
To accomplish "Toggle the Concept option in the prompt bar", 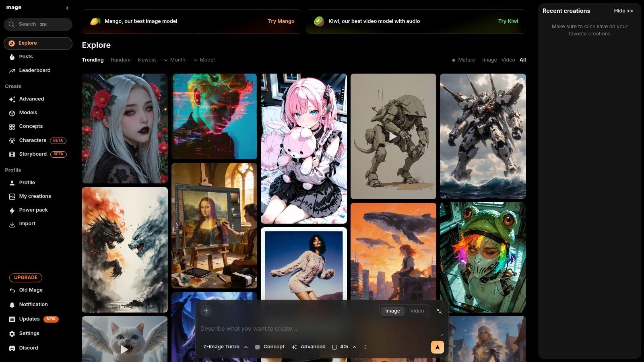I will pyautogui.click(x=269, y=347).
